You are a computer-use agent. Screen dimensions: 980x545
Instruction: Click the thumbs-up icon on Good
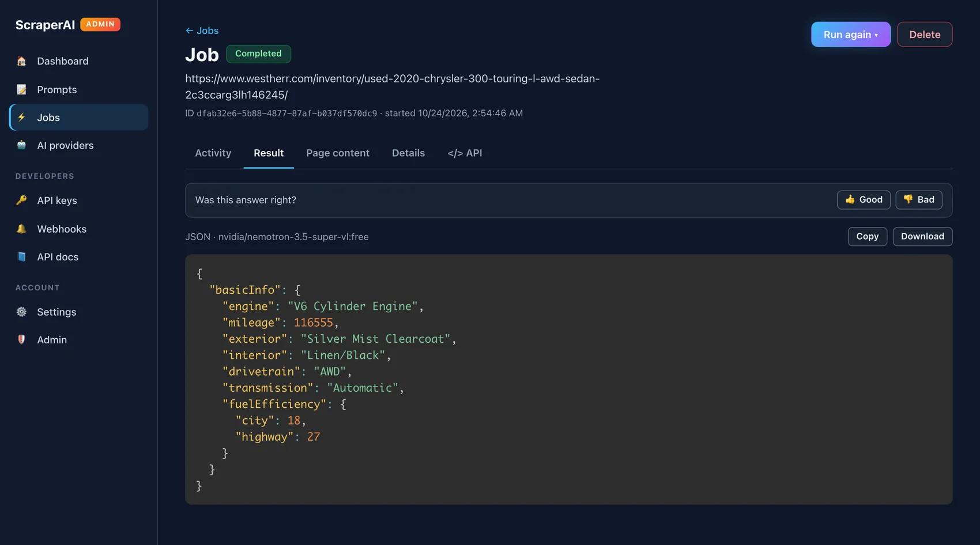click(x=850, y=199)
